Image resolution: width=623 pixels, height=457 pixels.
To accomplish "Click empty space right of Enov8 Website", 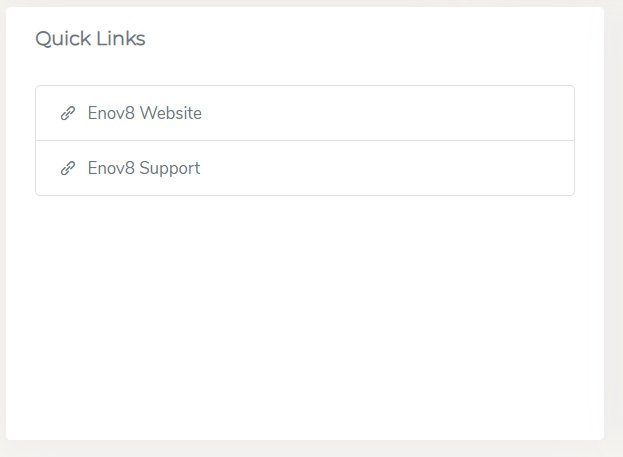I will coord(400,114).
